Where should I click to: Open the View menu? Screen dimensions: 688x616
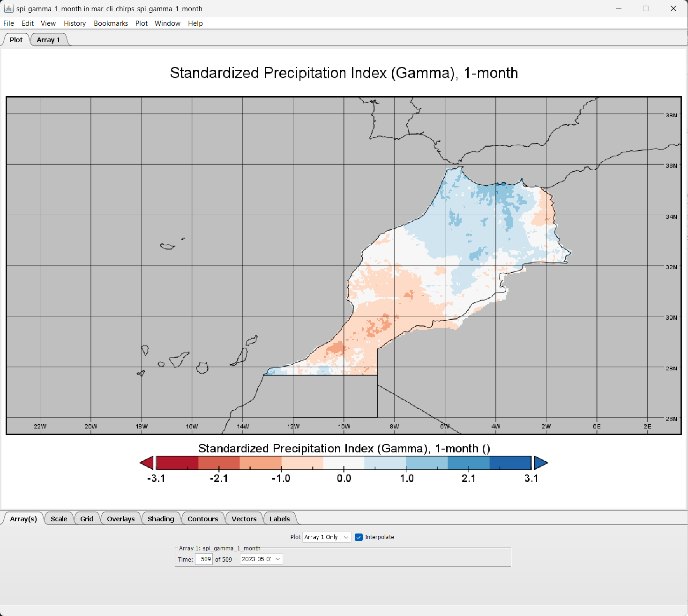[48, 23]
